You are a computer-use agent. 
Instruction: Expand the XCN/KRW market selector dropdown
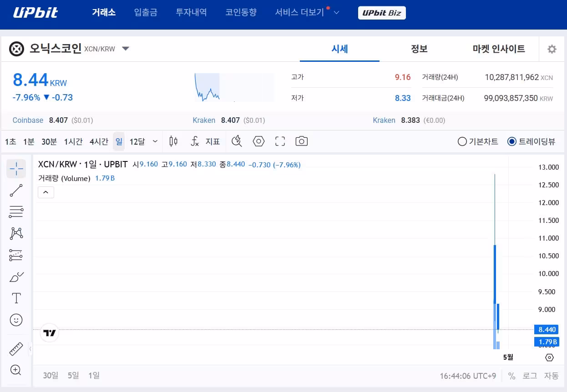tap(126, 49)
